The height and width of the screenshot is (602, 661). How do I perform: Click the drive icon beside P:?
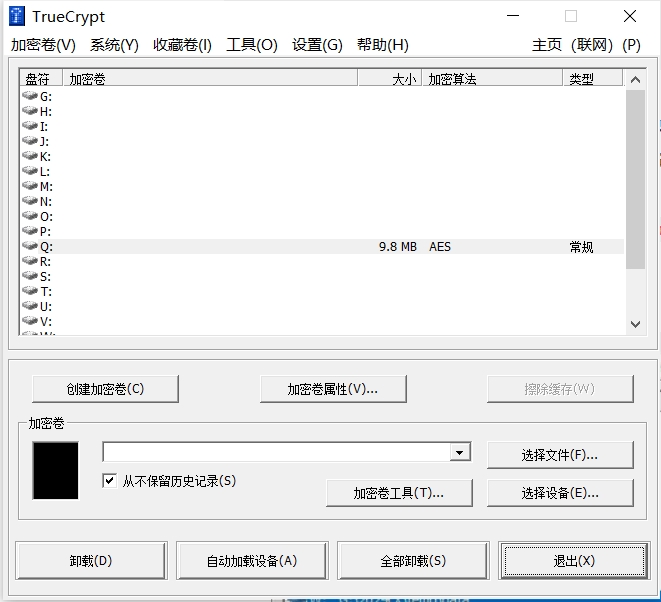pyautogui.click(x=30, y=231)
